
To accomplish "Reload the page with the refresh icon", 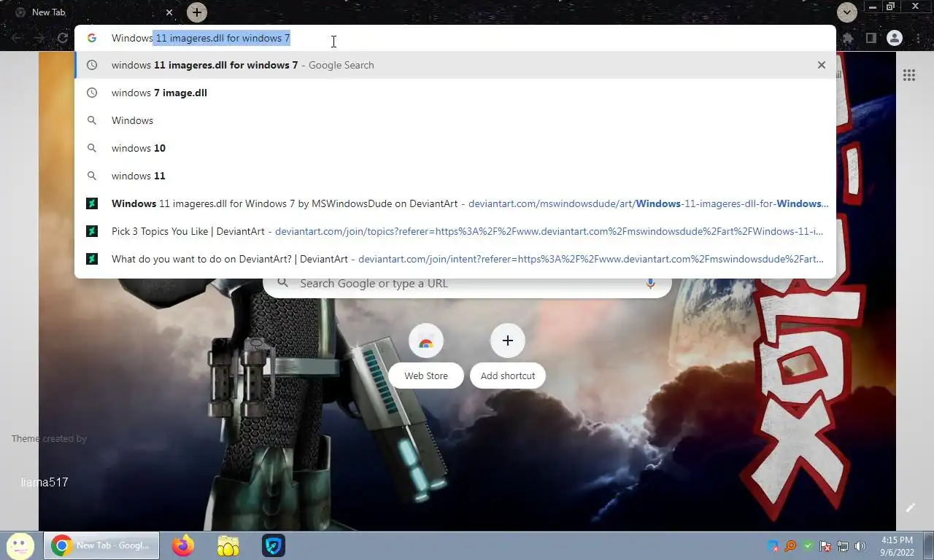I will 63,38.
